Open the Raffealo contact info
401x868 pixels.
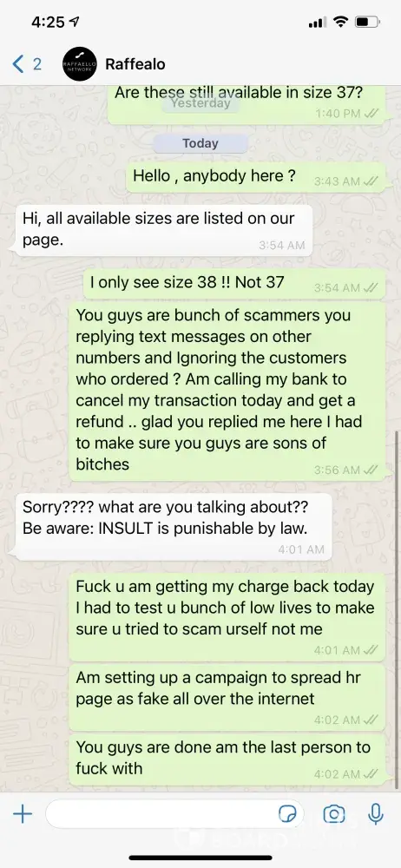[135, 64]
